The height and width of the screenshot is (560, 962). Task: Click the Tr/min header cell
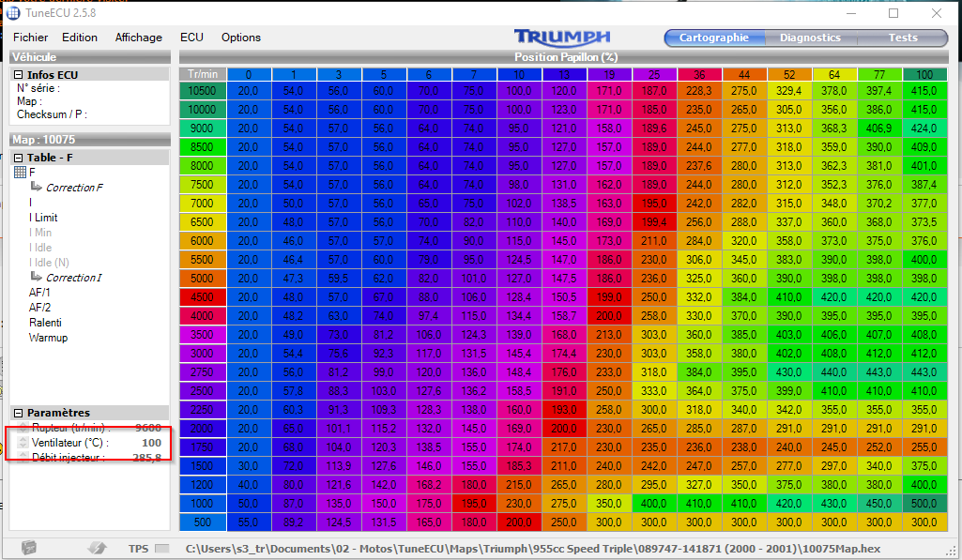coord(203,74)
